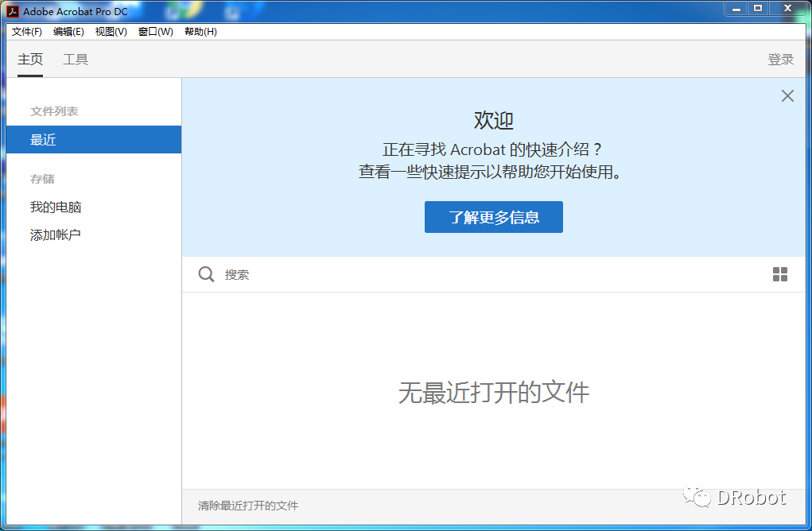The image size is (812, 531).
Task: Click 添加帐户 to add an account
Action: [x=55, y=235]
